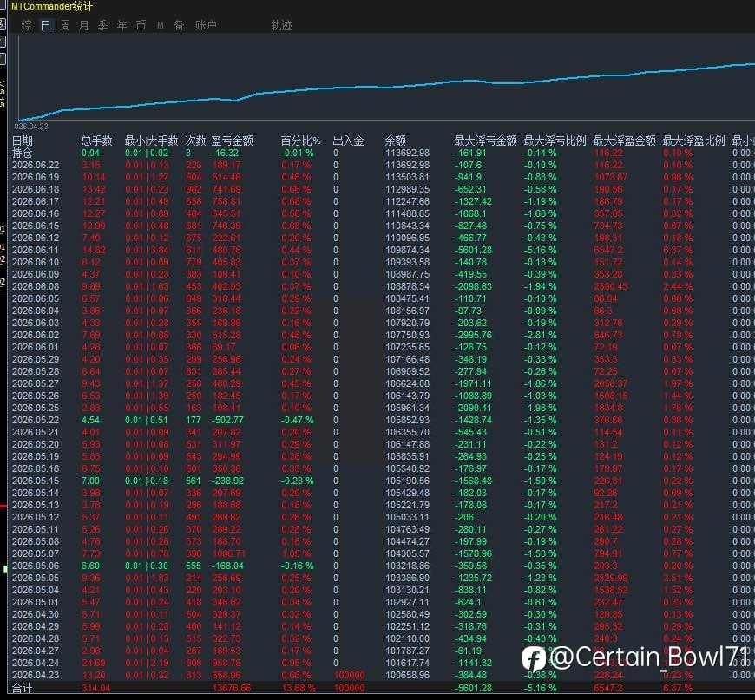
Task: Click the 0.01 | 0.30 lot size cell
Action: click(x=147, y=566)
